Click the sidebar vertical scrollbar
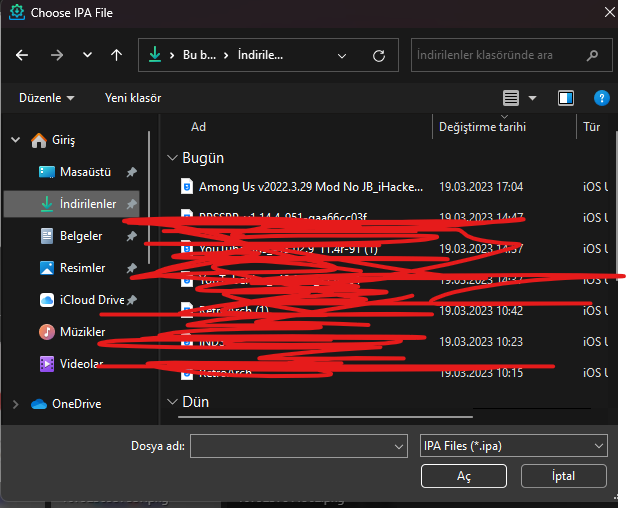 coord(149,197)
